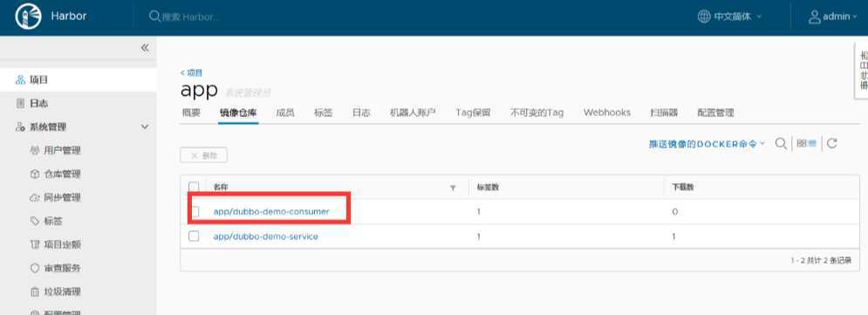Open the 中文简体 language dropdown
This screenshot has width=868, height=315.
tap(737, 17)
